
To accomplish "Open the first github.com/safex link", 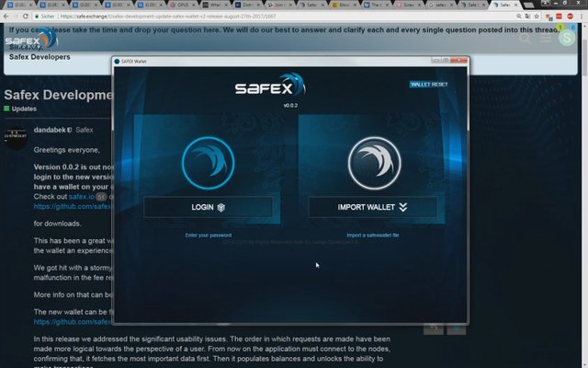I will pyautogui.click(x=73, y=206).
